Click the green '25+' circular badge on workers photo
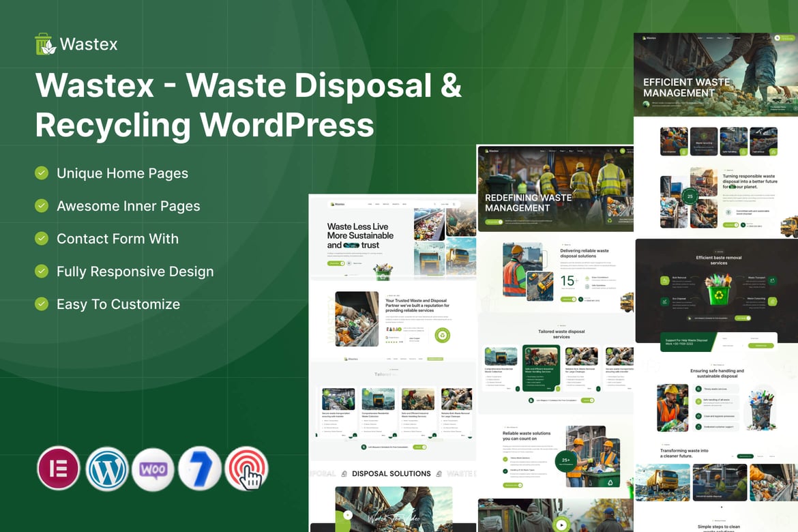798x532 pixels. tap(565, 461)
